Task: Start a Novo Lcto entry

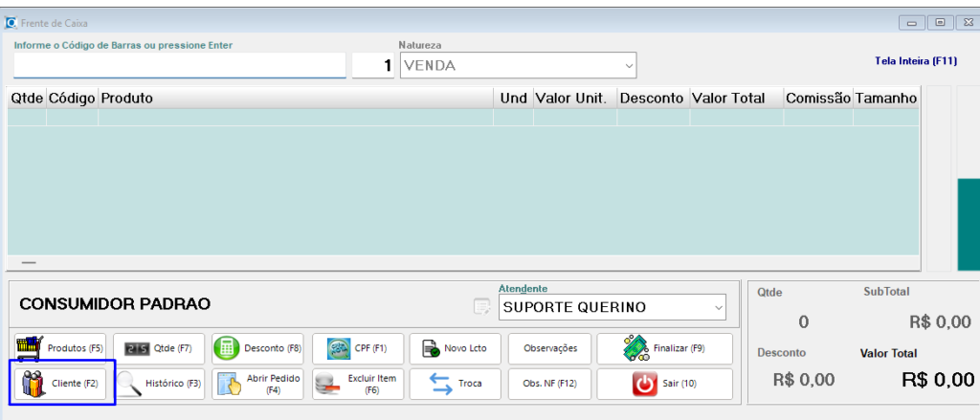Action: [x=455, y=348]
